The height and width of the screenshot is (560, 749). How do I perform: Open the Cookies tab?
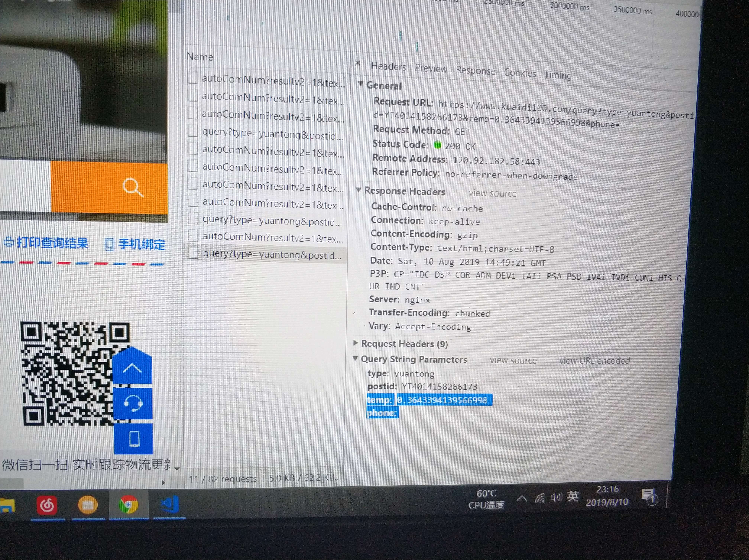tap(520, 73)
